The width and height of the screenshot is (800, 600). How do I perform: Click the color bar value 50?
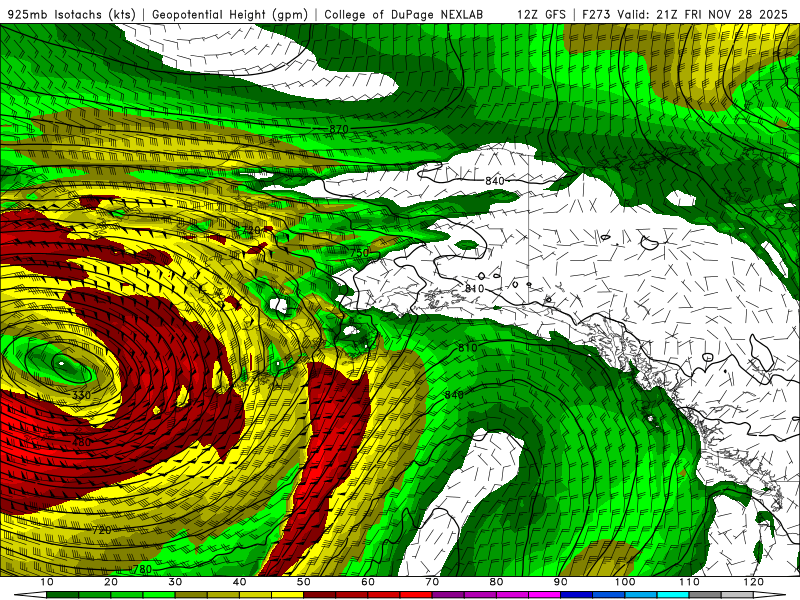pyautogui.click(x=304, y=582)
